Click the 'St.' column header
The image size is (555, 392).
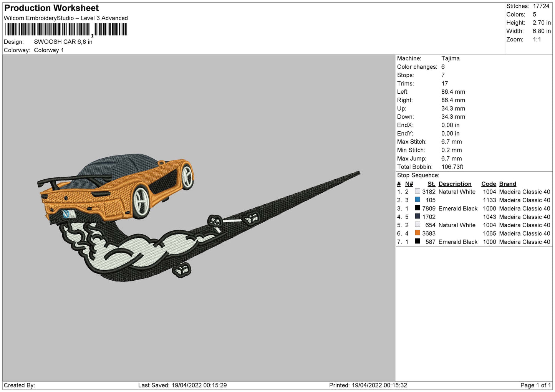tap(432, 184)
